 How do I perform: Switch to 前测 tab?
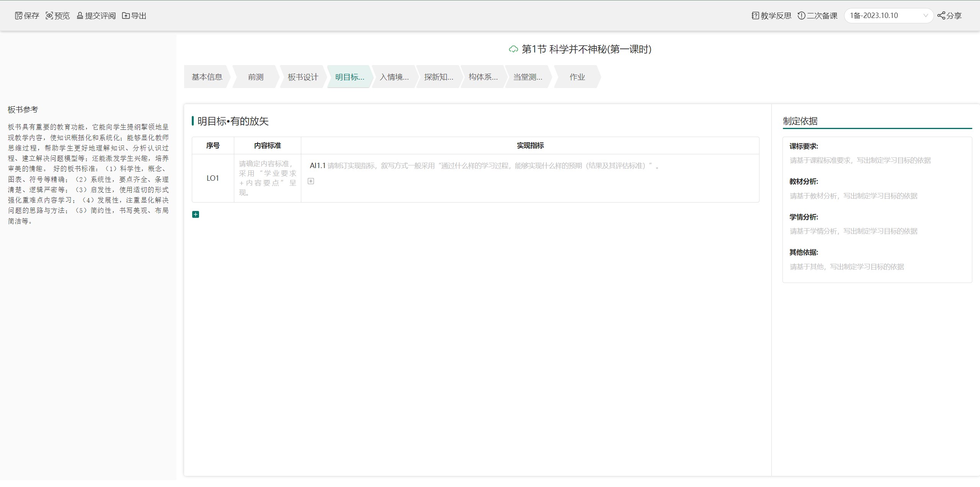tap(256, 77)
